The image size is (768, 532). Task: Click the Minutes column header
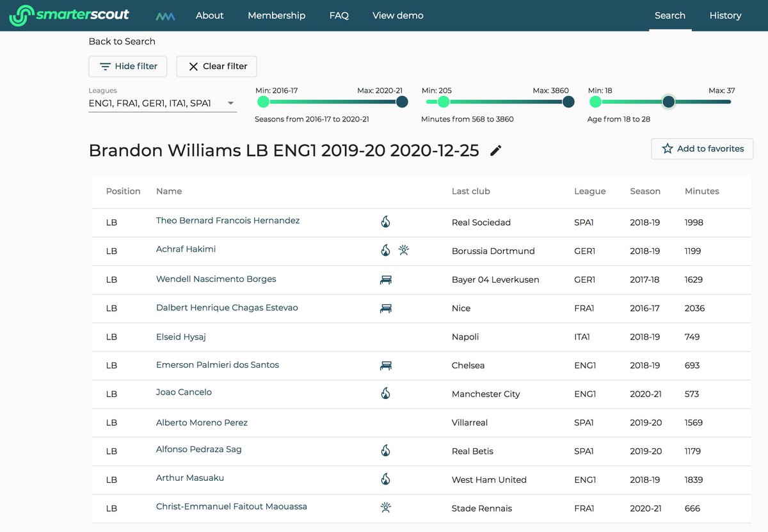(702, 191)
